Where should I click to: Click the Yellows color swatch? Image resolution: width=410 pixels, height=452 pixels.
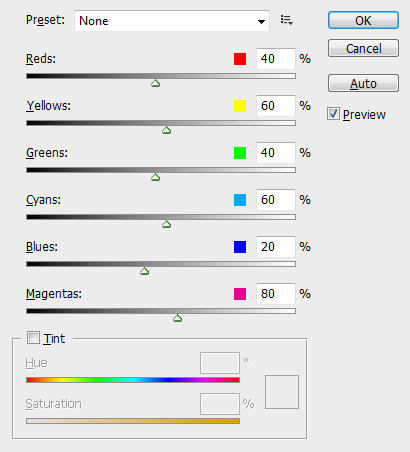[240, 106]
